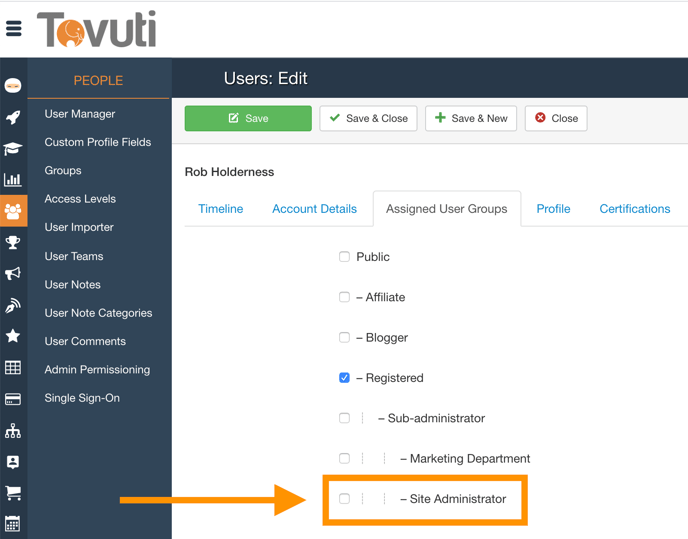Open the hamburger menu
The height and width of the screenshot is (539, 688).
coord(14,29)
